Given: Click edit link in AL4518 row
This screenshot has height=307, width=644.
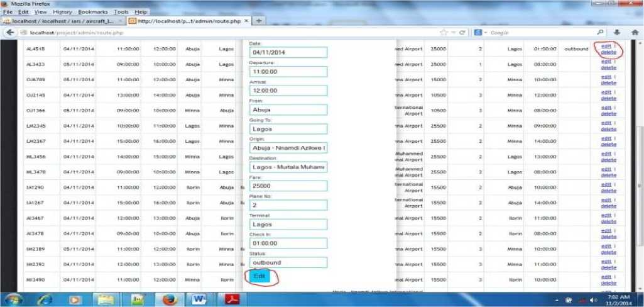Looking at the screenshot, I should (x=606, y=46).
